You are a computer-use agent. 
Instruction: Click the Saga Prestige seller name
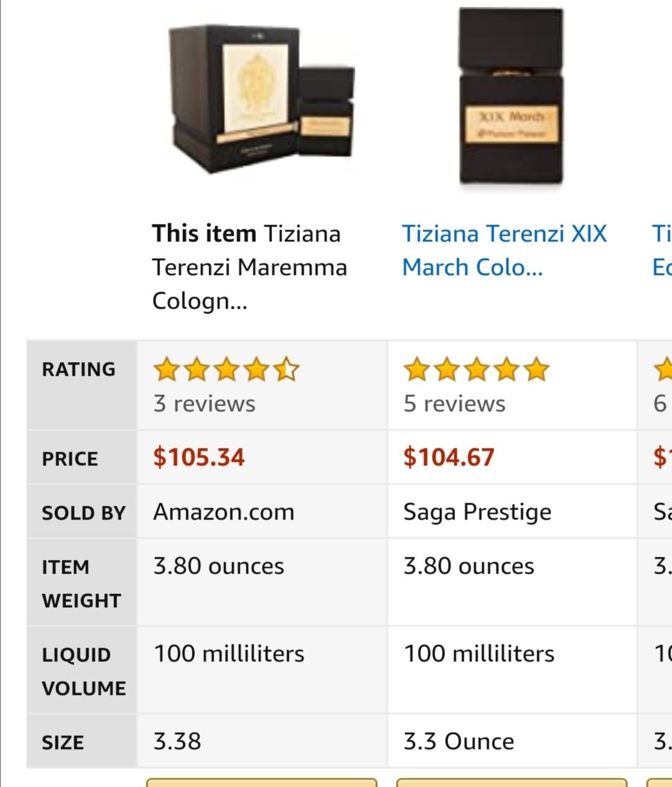(x=477, y=512)
